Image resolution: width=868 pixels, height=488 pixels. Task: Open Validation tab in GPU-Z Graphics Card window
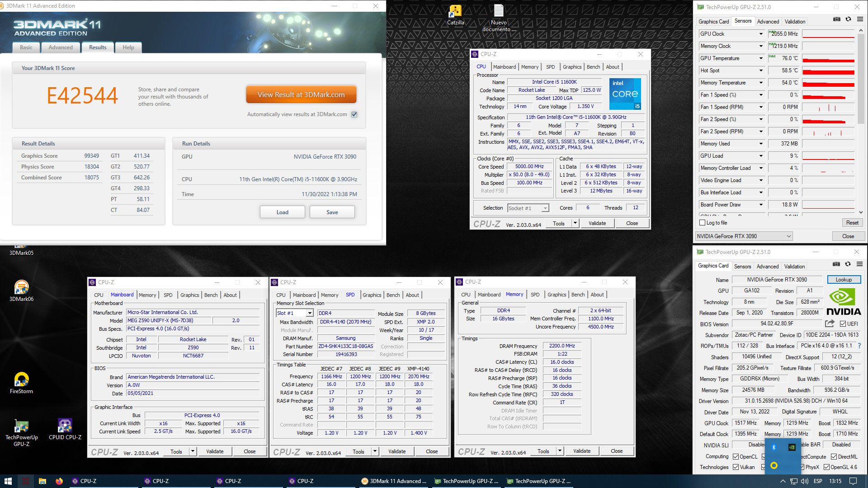coord(794,267)
